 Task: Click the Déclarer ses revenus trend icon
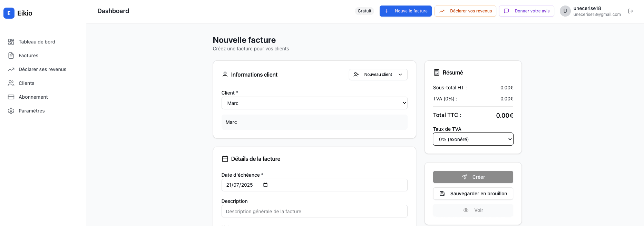(x=11, y=69)
